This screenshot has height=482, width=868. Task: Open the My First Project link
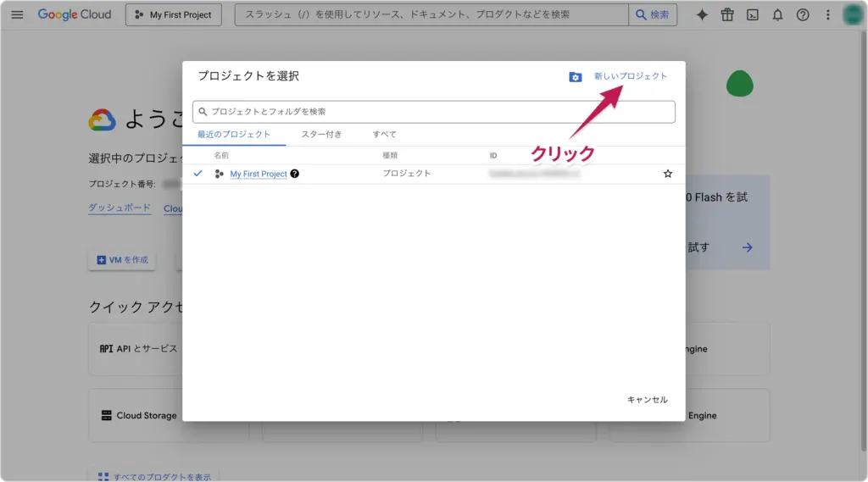(x=259, y=174)
